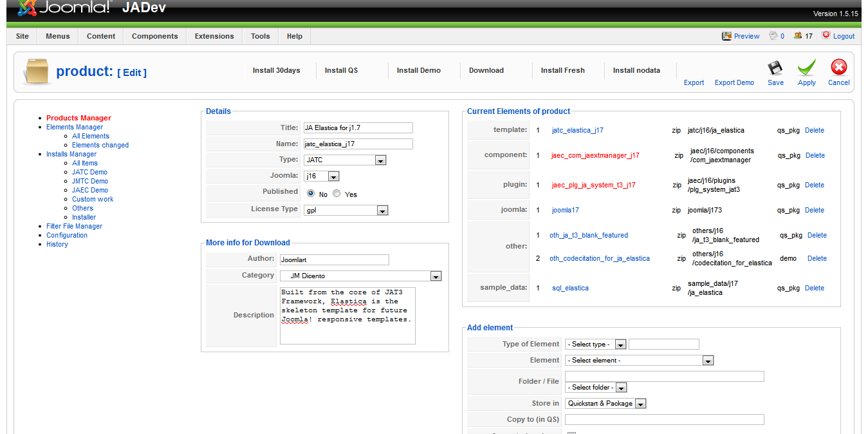The image size is (868, 434).
Task: Select the Published 'No' radio button
Action: click(311, 194)
